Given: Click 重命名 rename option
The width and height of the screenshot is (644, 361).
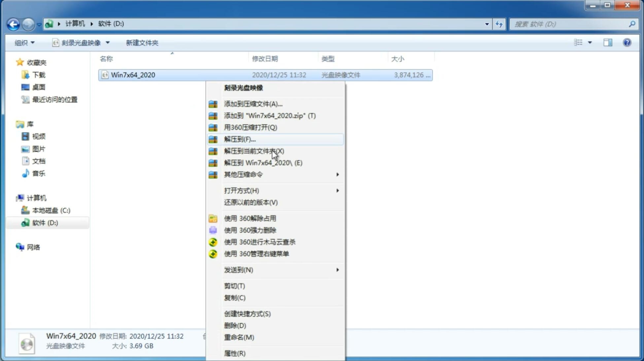Looking at the screenshot, I should point(239,337).
